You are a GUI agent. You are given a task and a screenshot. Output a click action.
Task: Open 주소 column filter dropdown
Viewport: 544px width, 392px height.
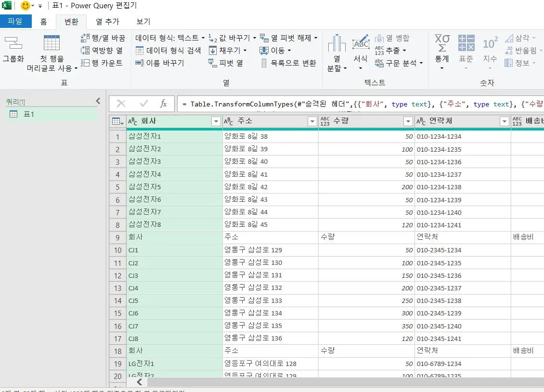point(312,121)
